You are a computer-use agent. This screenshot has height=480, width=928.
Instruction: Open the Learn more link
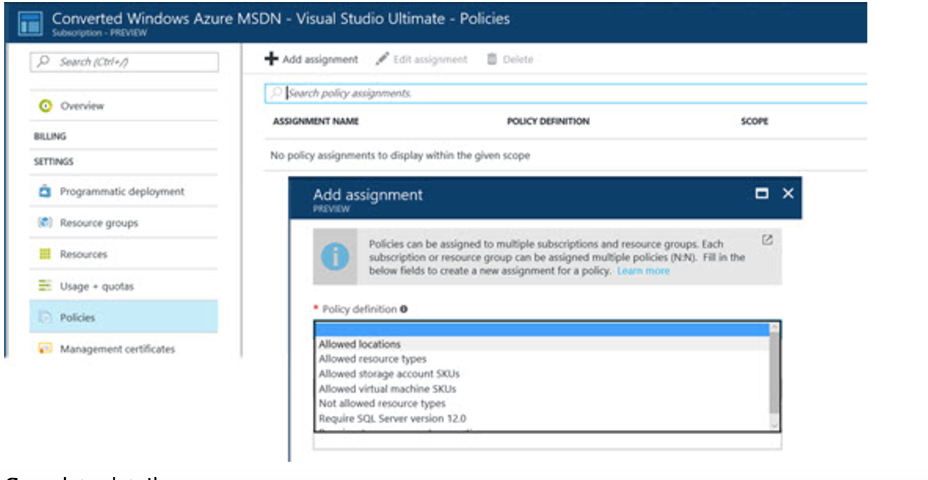point(643,271)
